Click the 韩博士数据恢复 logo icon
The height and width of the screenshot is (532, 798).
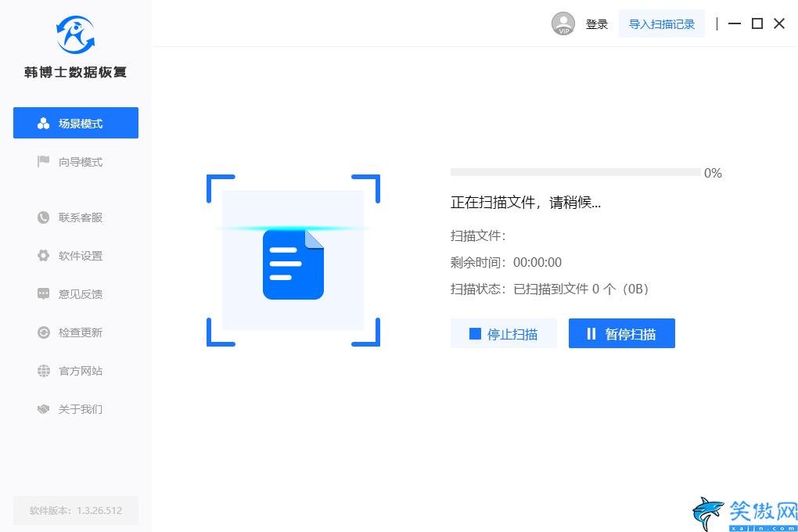click(x=75, y=34)
